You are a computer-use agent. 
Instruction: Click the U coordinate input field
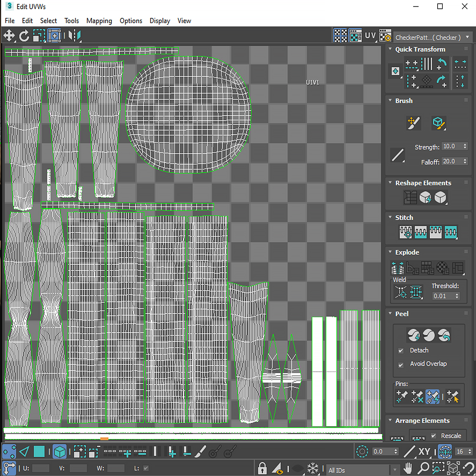[41, 468]
